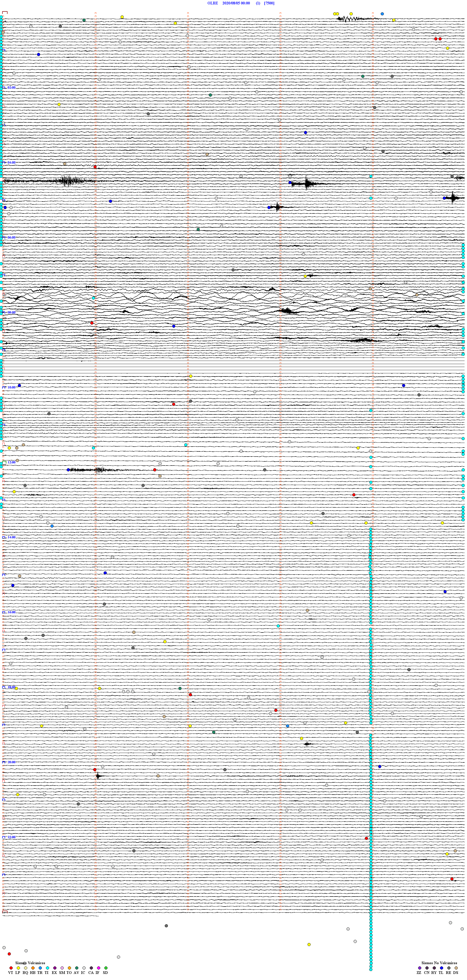Image resolution: width=467 pixels, height=980 pixels.
Task: Select the 12:00 time label
Action: click(11, 462)
